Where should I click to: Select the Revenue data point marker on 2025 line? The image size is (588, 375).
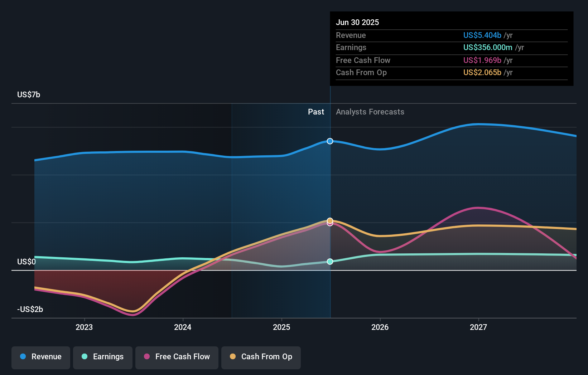329,141
